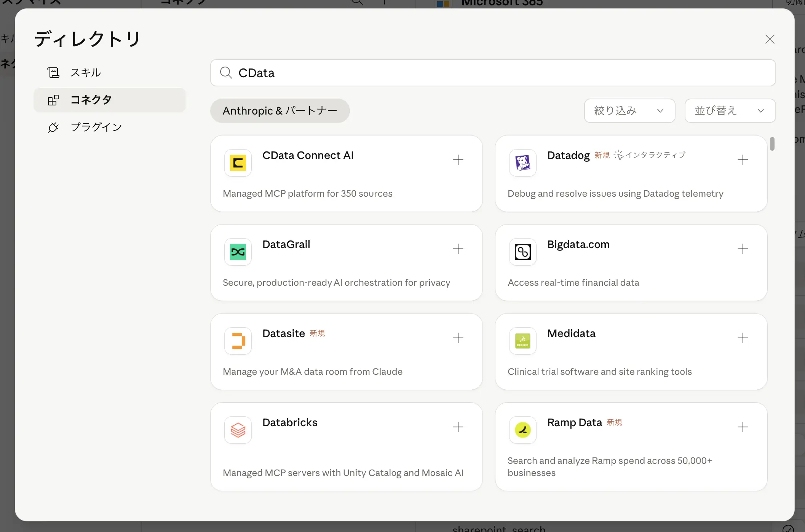The height and width of the screenshot is (532, 805).
Task: Click 'Manage your M&A data room from Claude'
Action: [x=313, y=371]
